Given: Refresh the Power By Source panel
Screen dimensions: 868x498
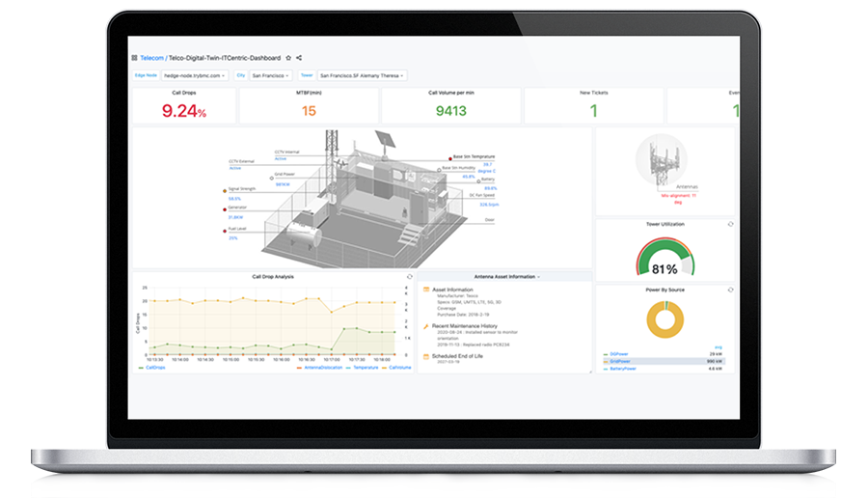Looking at the screenshot, I should tap(730, 290).
